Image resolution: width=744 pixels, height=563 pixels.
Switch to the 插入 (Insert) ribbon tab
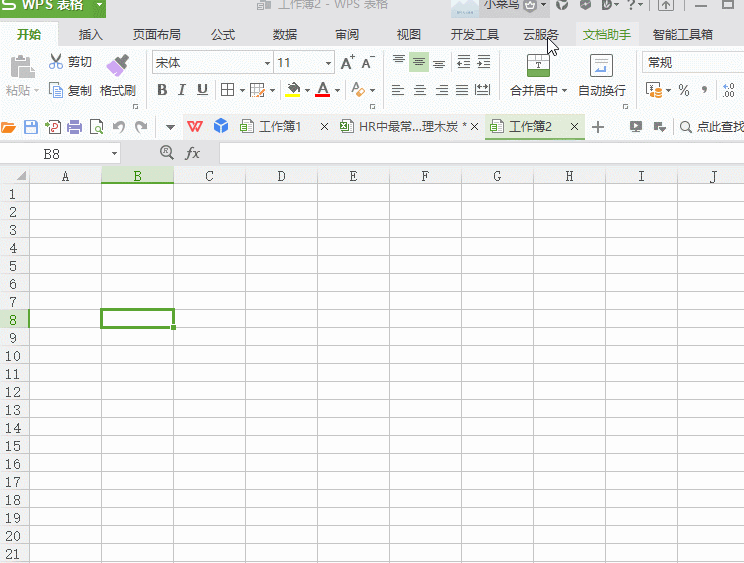90,35
